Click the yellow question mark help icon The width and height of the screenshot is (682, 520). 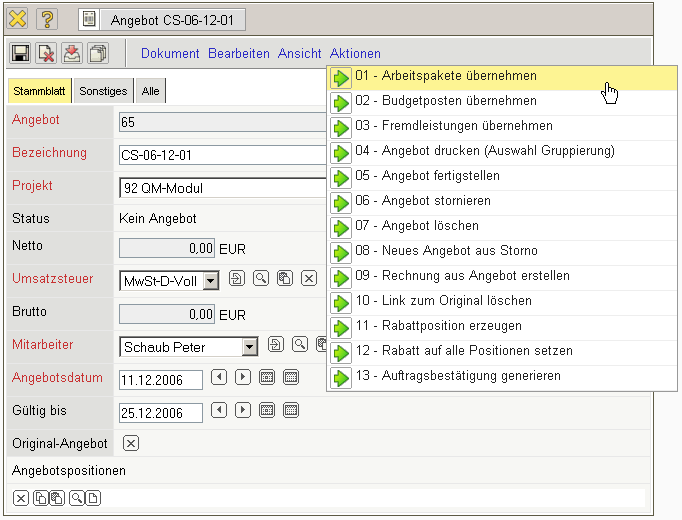(47, 19)
